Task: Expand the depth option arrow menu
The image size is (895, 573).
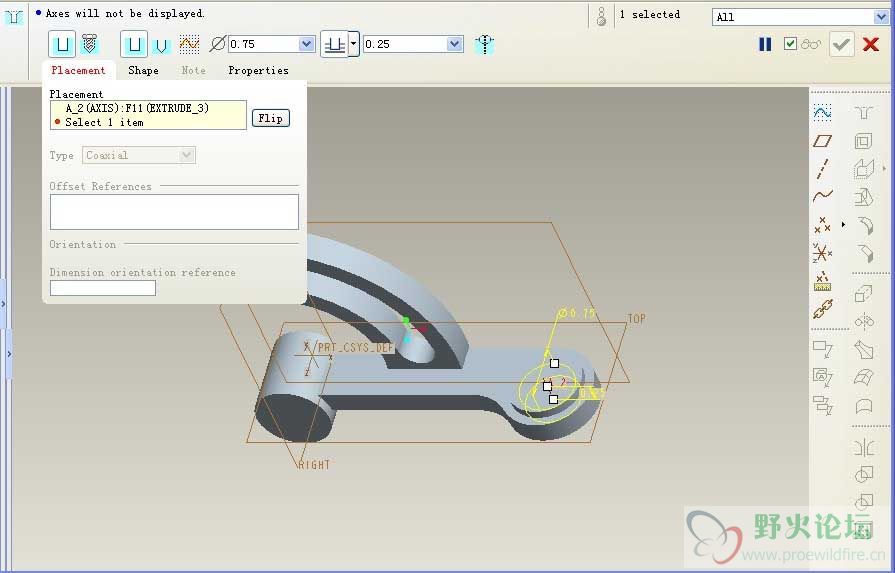Action: [354, 44]
